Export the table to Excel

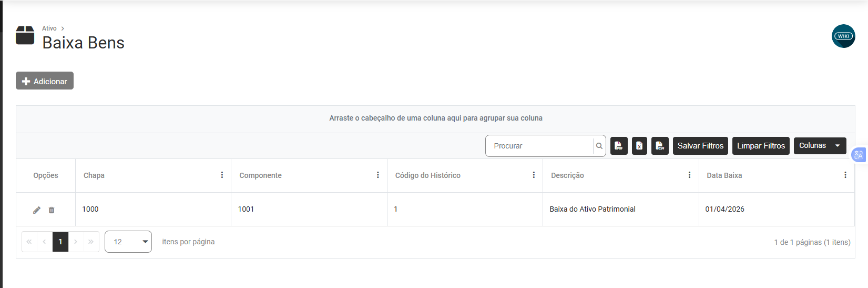(x=639, y=146)
